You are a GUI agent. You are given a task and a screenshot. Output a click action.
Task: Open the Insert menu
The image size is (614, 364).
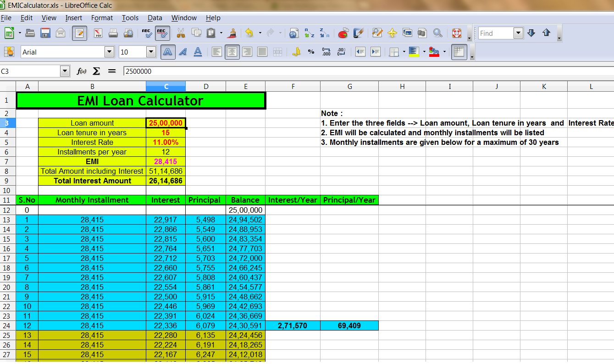click(73, 18)
